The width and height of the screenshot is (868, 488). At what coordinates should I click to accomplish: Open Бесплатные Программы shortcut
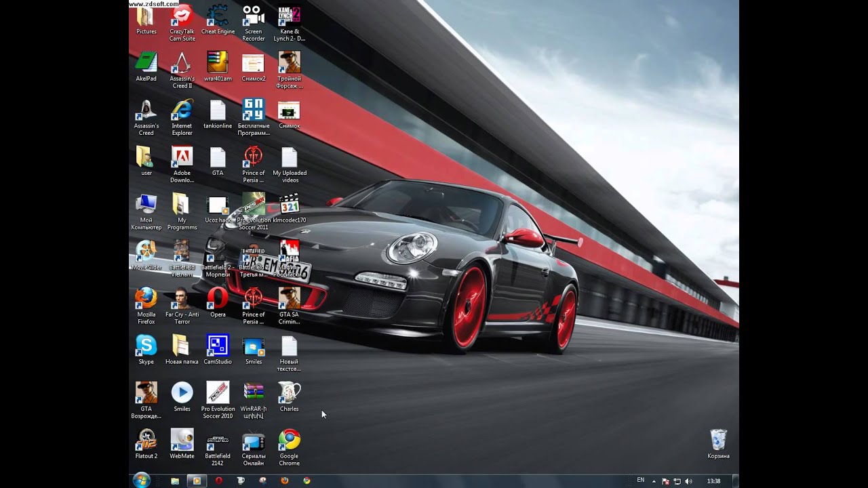pyautogui.click(x=253, y=118)
